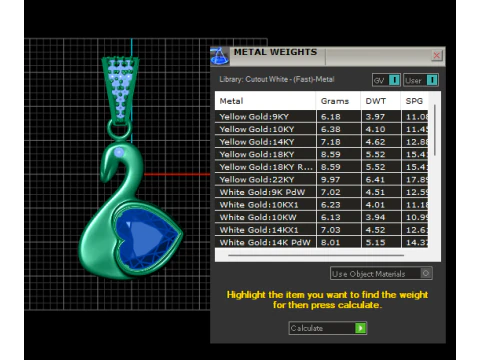
Task: Close the Metal Weights panel
Action: (436, 55)
